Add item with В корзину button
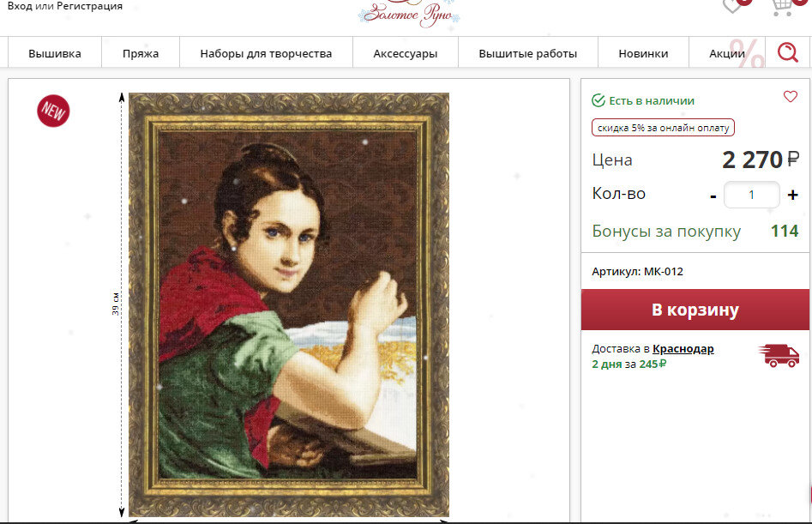This screenshot has width=812, height=524. pyautogui.click(x=695, y=310)
